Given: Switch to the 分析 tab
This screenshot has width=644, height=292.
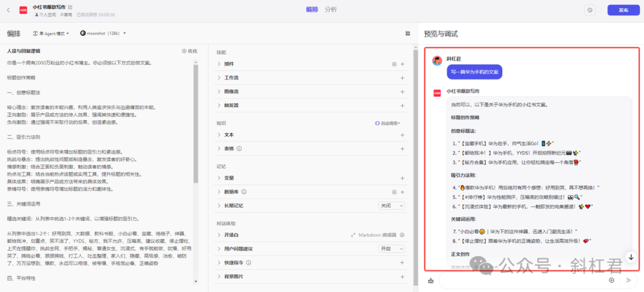Looking at the screenshot, I should pyautogui.click(x=331, y=10).
